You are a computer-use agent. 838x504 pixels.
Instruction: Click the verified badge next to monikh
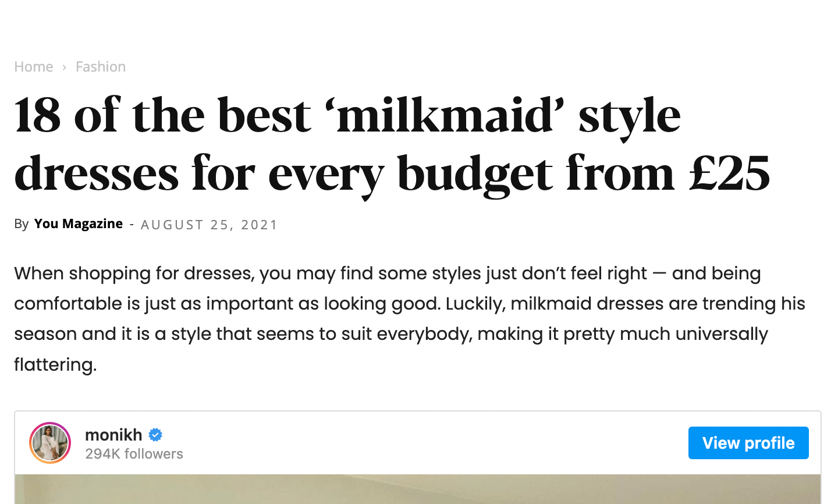155,434
